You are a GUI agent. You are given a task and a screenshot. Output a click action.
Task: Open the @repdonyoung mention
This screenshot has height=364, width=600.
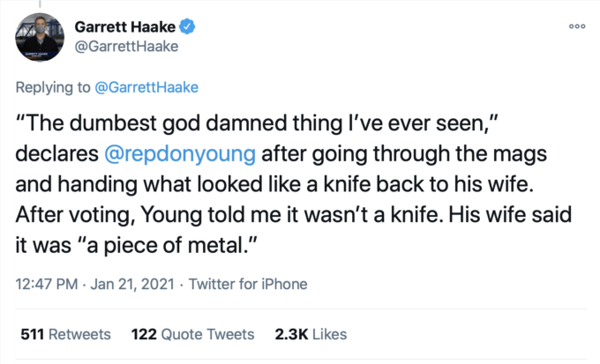(x=181, y=153)
